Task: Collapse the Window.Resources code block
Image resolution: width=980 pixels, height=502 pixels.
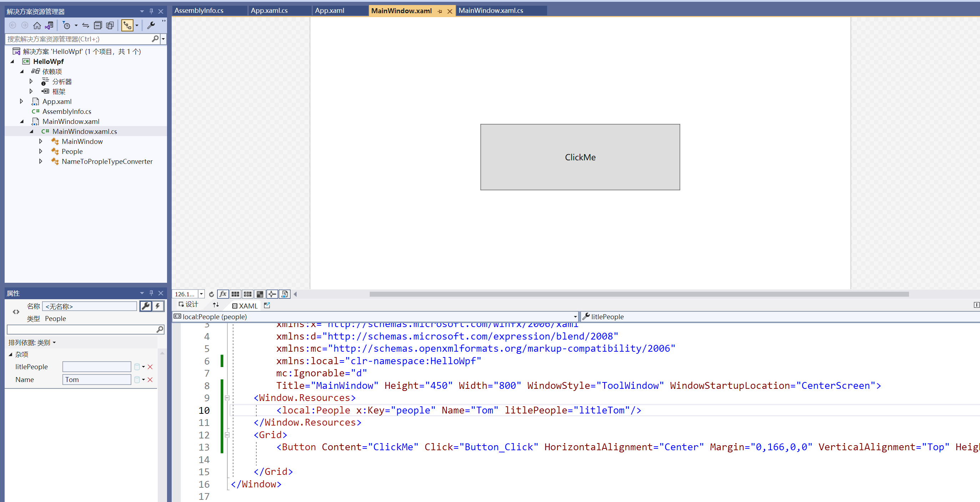Action: (x=227, y=398)
